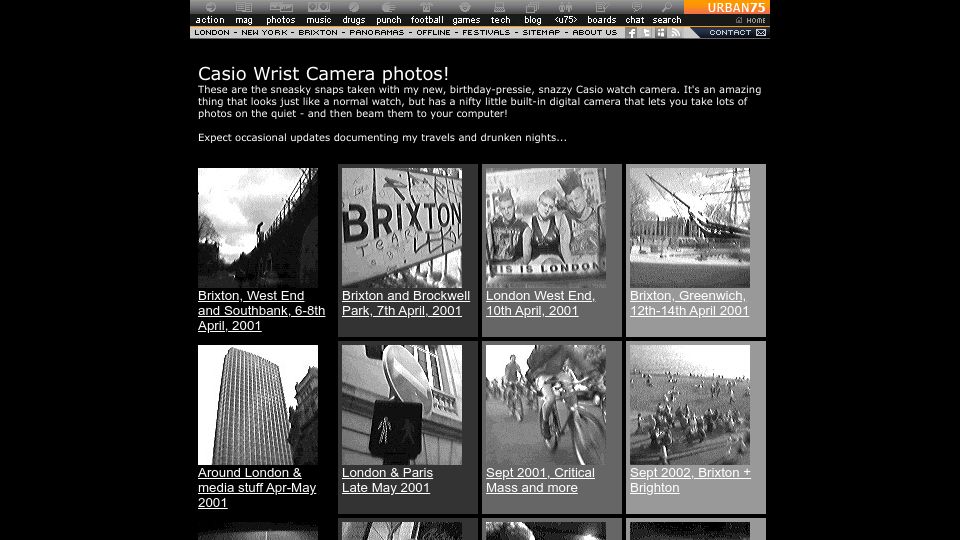Open Sept 2001 Critical Mass link
The image size is (960, 540).
coord(540,480)
